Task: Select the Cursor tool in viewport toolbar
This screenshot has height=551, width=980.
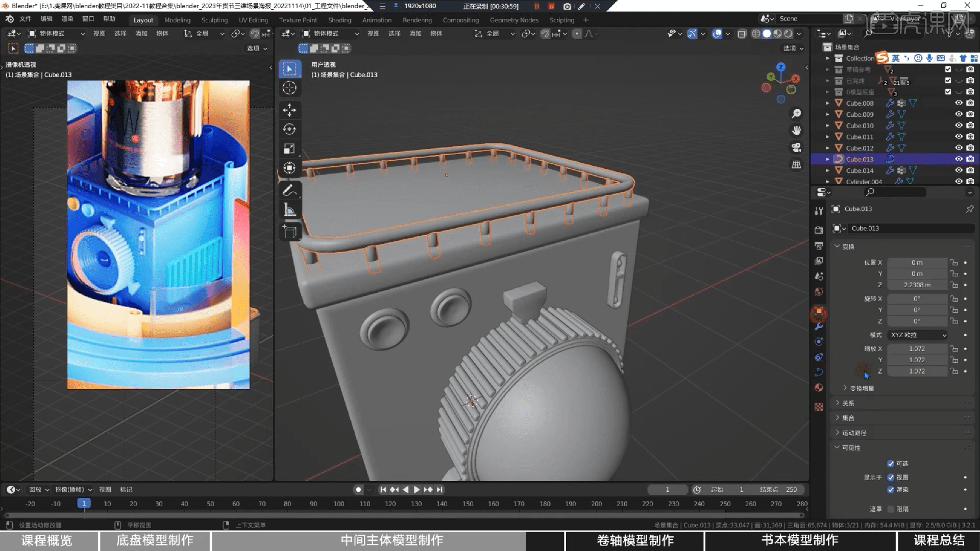Action: [x=289, y=88]
